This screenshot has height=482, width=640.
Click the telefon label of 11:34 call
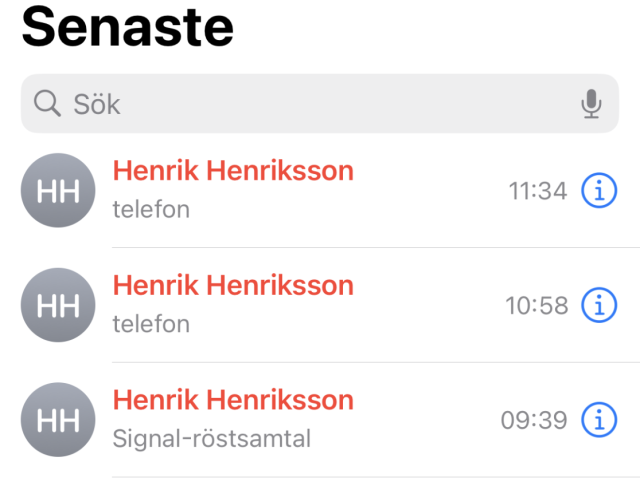point(151,210)
